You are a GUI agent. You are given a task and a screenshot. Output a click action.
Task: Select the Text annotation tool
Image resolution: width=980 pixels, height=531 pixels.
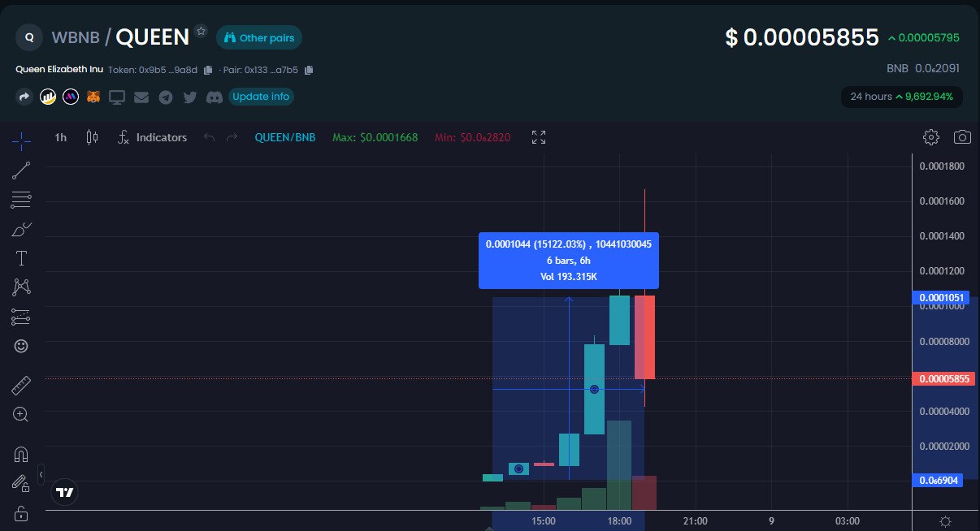(x=21, y=259)
